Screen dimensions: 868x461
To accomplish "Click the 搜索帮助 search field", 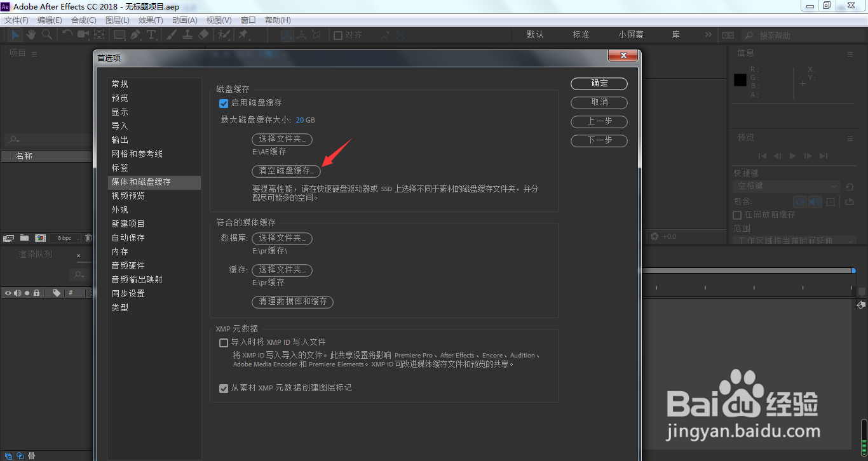I will tap(803, 36).
